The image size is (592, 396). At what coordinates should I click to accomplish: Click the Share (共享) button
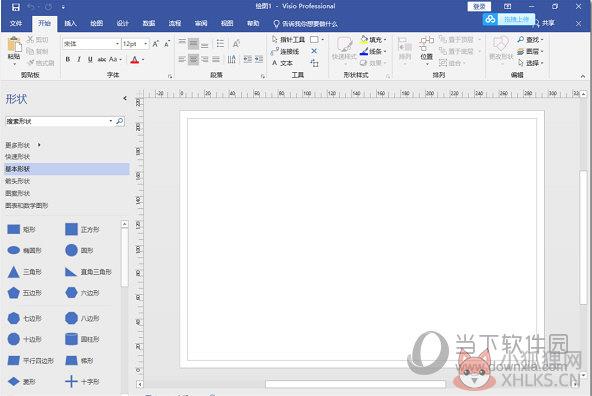pyautogui.click(x=544, y=23)
